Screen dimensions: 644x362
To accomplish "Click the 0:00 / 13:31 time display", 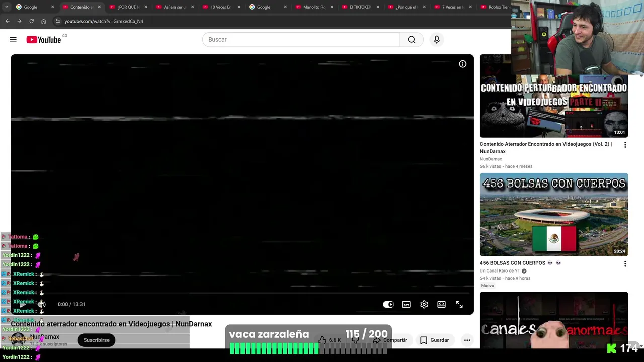I will 71,304.
